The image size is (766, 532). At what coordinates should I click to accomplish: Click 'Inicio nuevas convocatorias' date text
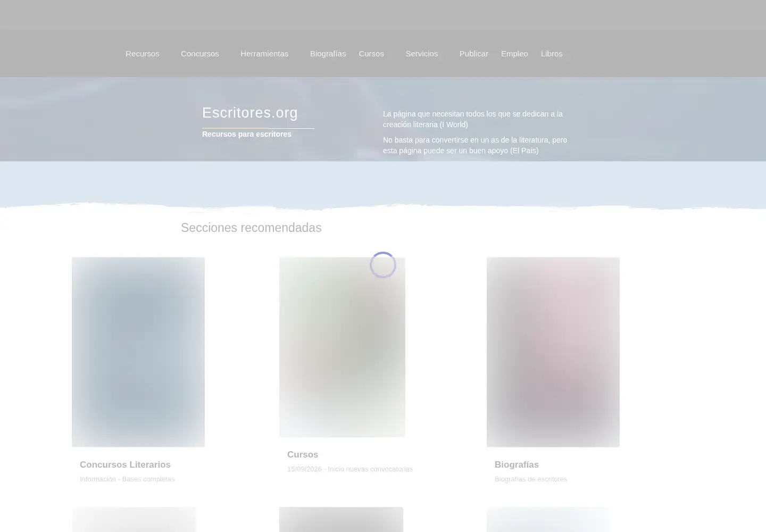point(350,469)
